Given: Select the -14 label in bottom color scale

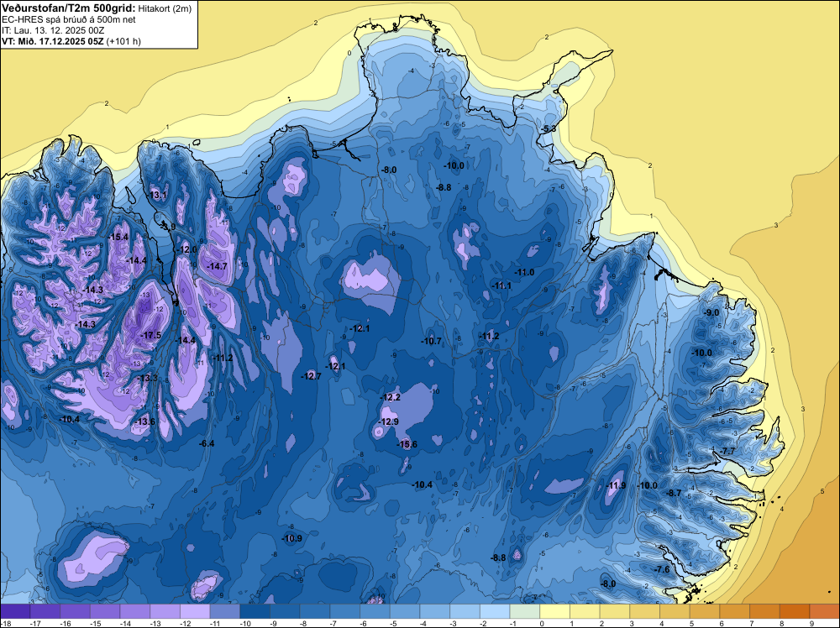Looking at the screenshot, I should coord(126,624).
